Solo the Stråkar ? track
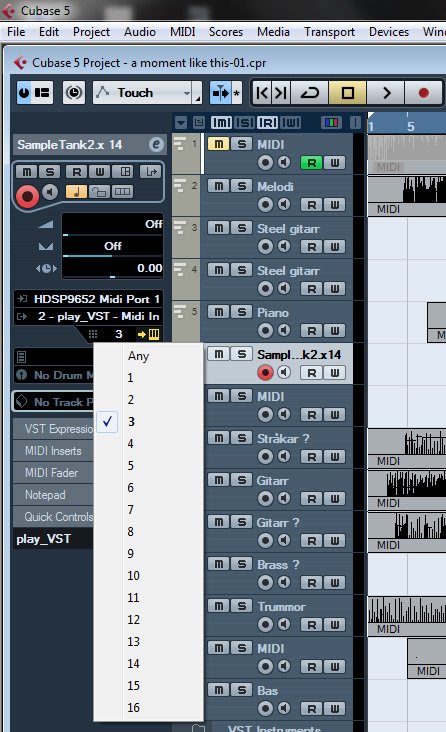This screenshot has width=446, height=732. 241,438
